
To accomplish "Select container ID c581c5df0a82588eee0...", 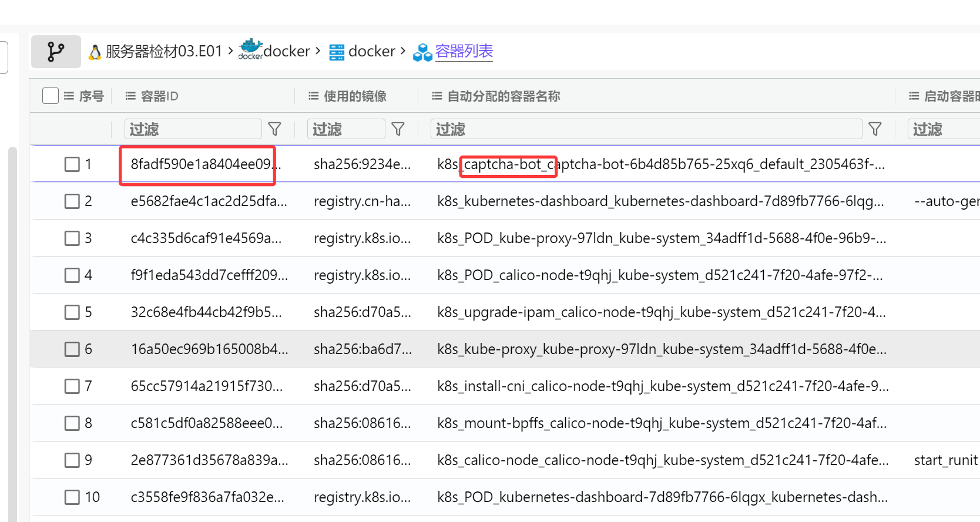I will (207, 423).
